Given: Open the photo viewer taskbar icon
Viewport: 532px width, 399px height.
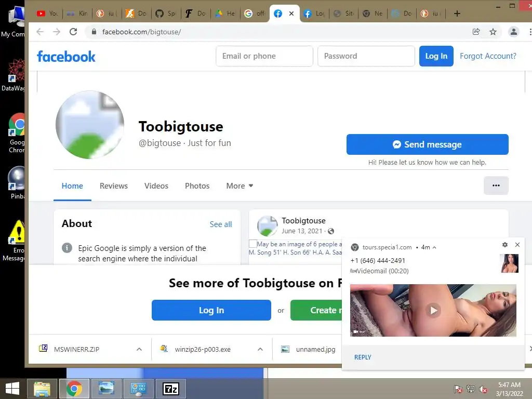Looking at the screenshot, I should 106,389.
